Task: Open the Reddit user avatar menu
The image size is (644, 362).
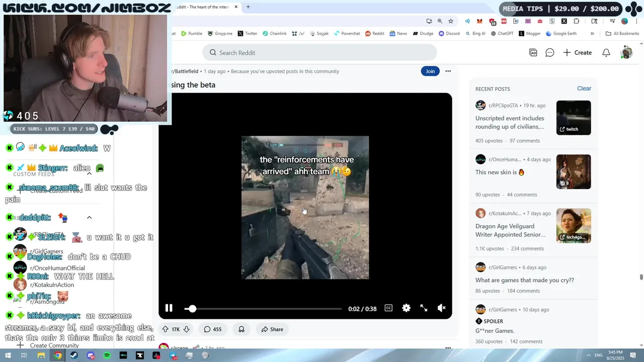Action: point(627,52)
